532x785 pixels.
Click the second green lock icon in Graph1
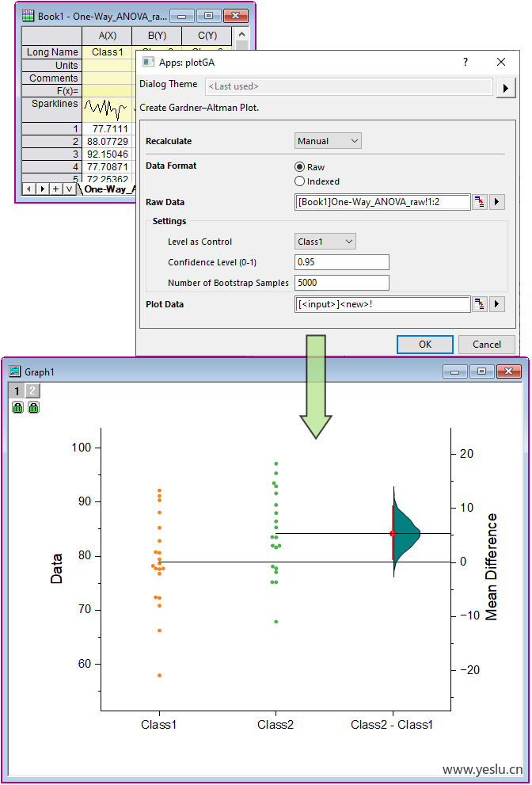33,407
